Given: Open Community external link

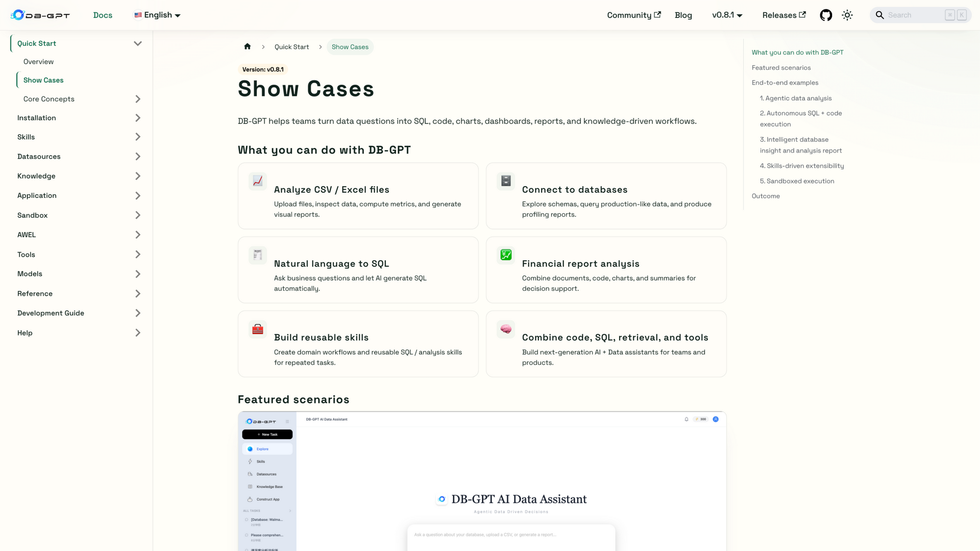Looking at the screenshot, I should tap(634, 15).
